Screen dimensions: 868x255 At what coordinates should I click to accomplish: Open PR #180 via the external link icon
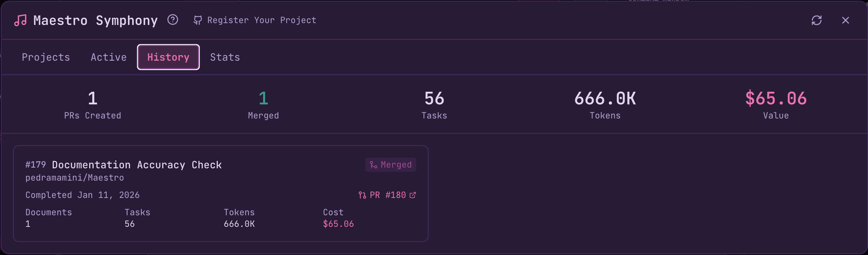click(413, 195)
